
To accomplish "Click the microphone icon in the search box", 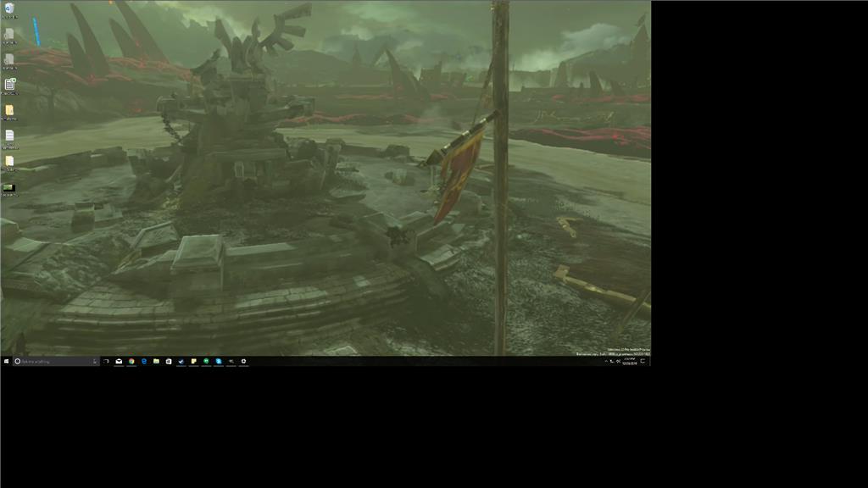I will (x=95, y=361).
